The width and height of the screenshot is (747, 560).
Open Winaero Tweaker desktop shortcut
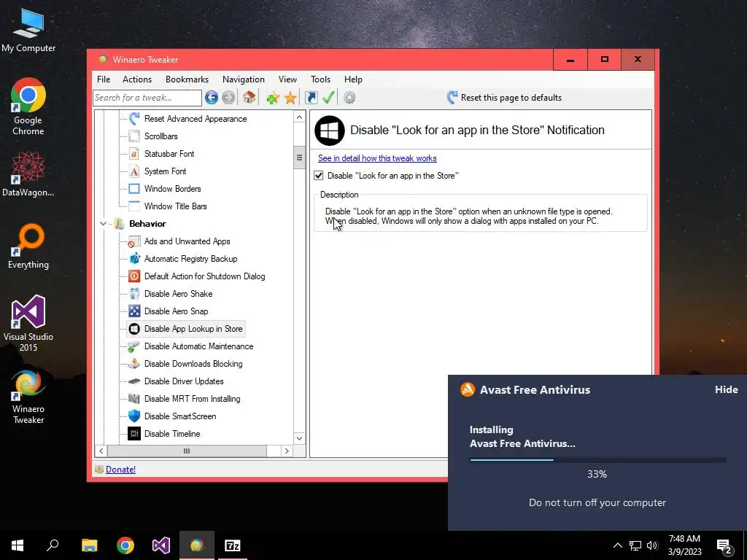click(28, 397)
